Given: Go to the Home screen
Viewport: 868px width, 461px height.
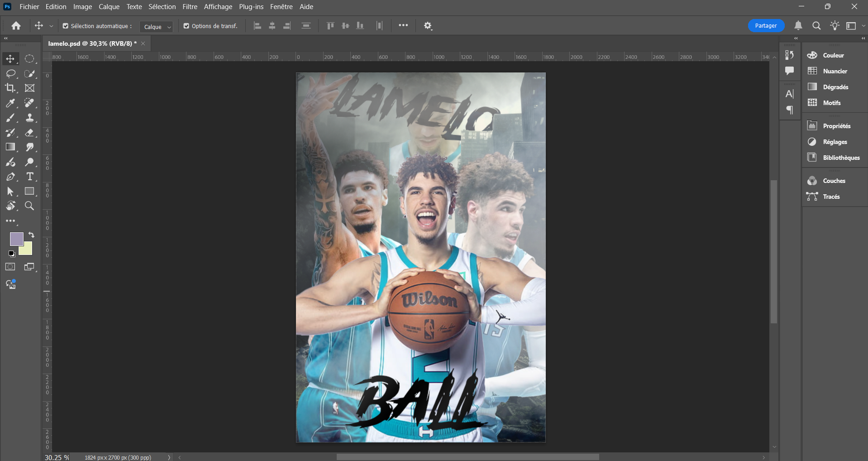Looking at the screenshot, I should point(16,26).
